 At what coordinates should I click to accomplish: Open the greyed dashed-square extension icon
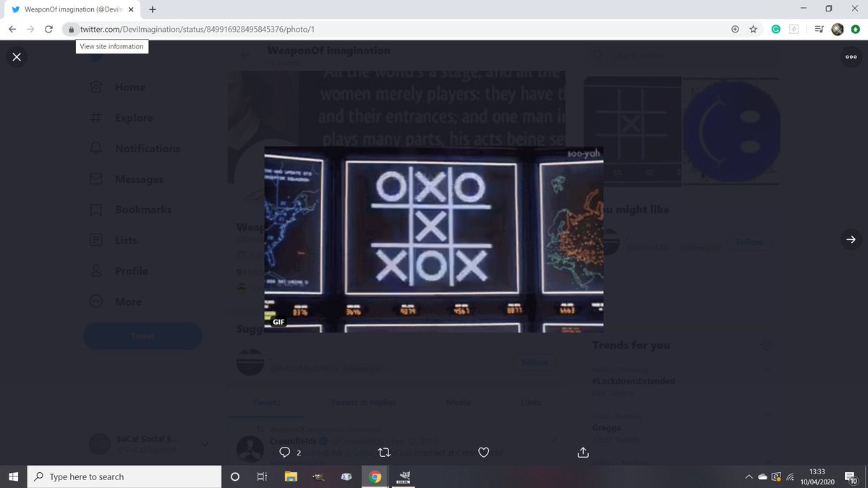click(793, 30)
